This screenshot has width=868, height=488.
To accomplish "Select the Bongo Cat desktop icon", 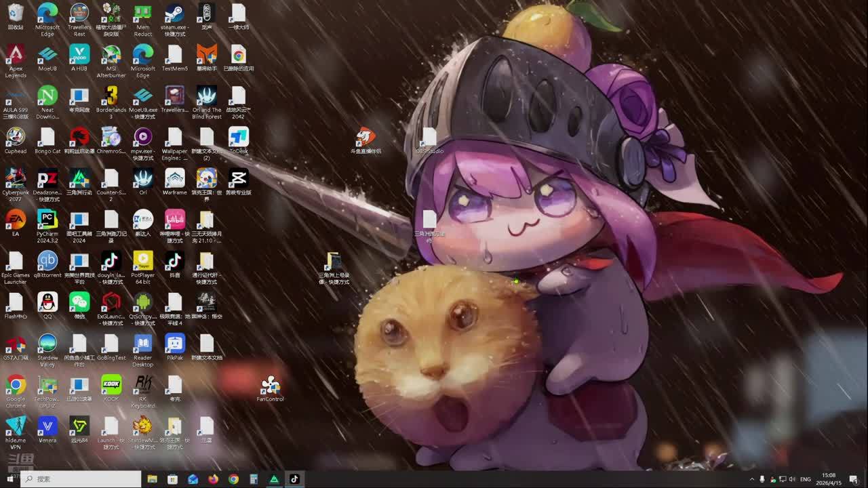I will click(x=47, y=137).
